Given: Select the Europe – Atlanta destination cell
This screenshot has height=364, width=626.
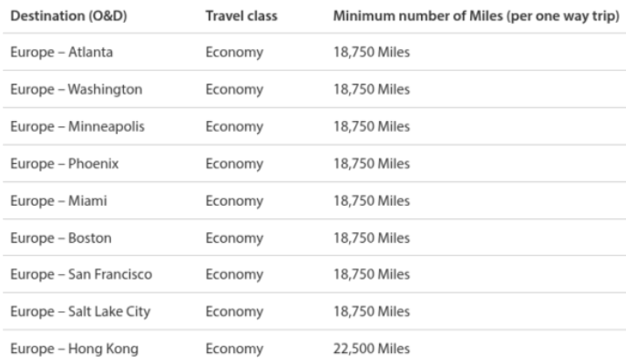Looking at the screenshot, I should [x=61, y=52].
